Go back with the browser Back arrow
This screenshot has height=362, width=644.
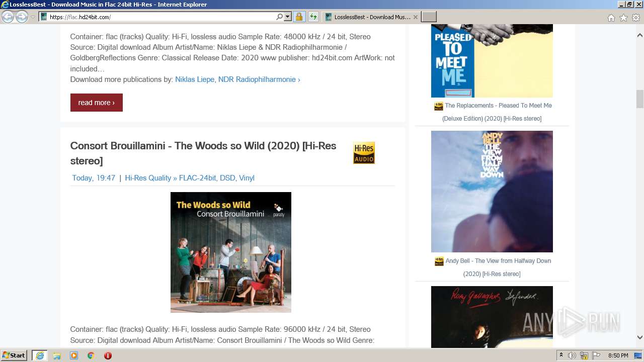8,17
